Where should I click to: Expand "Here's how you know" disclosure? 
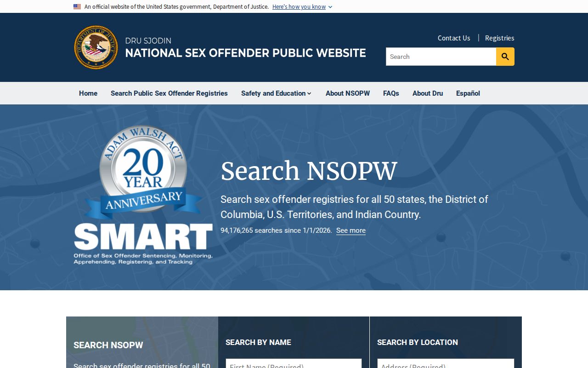pos(302,6)
